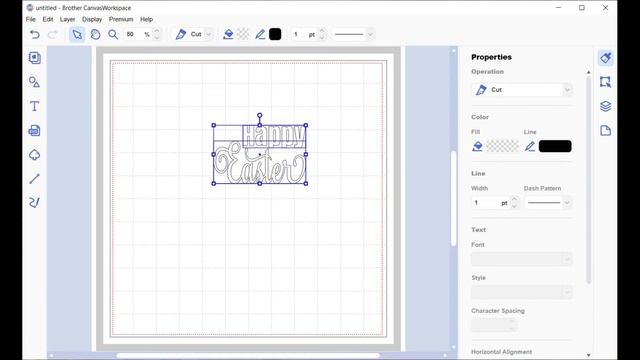Open the cloud download icon in left sidebar

click(x=35, y=155)
